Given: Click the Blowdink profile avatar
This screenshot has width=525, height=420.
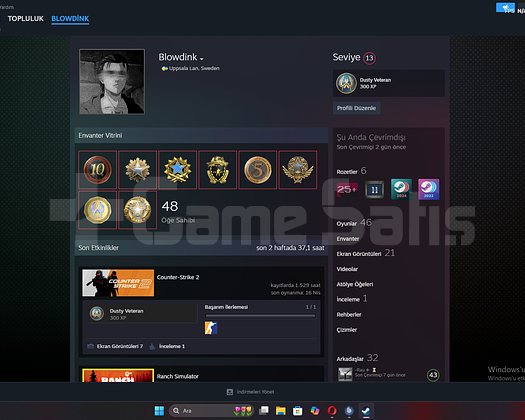Looking at the screenshot, I should click(112, 82).
